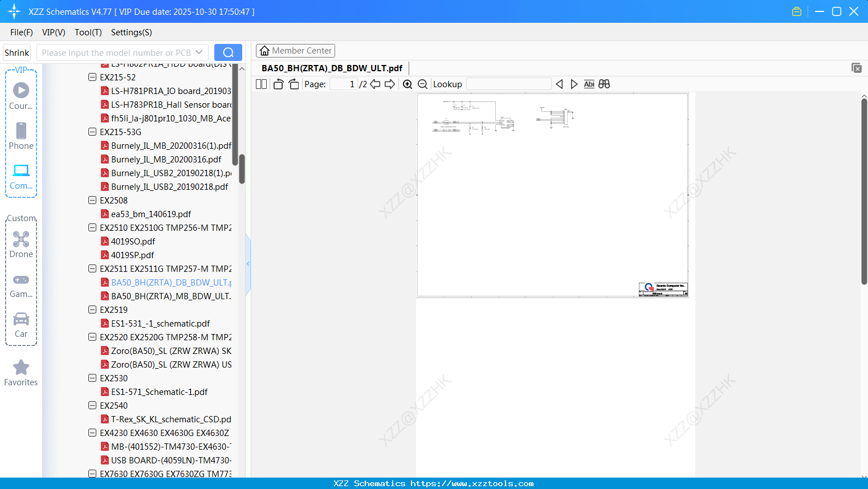Screen dimensions: 868x489
Task: Find next lookup result triangle
Action: tap(574, 84)
